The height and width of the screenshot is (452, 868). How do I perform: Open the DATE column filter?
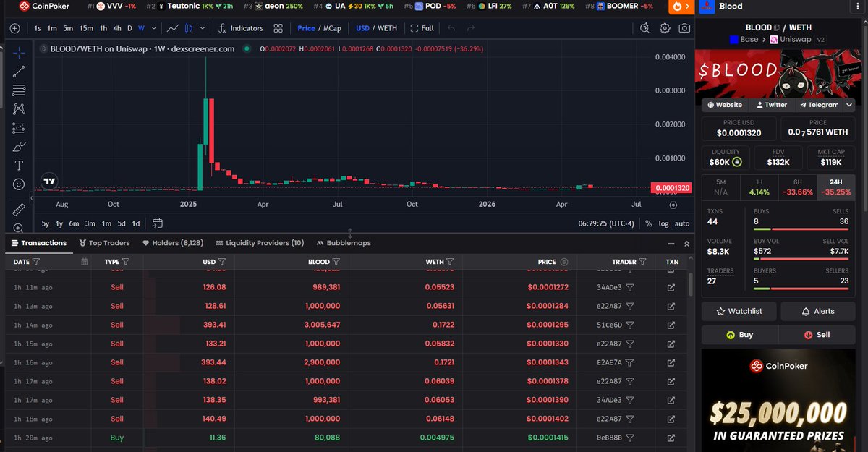(36, 262)
